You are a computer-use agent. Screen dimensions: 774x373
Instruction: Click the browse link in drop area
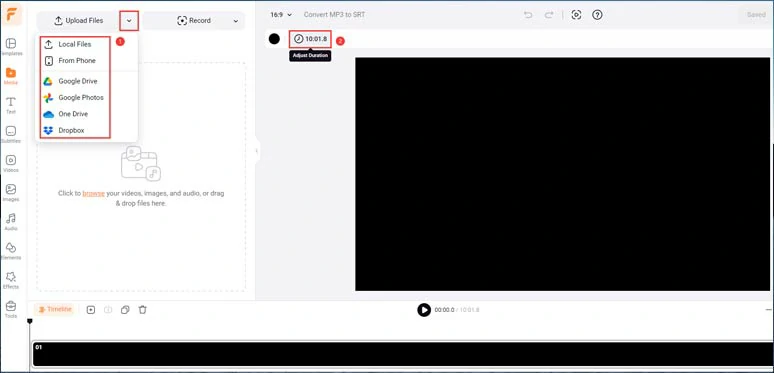coord(93,193)
